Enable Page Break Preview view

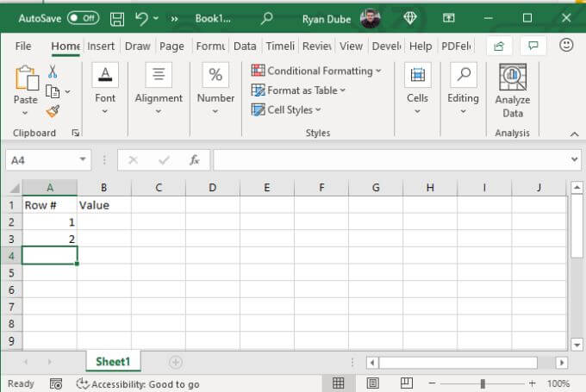407,383
